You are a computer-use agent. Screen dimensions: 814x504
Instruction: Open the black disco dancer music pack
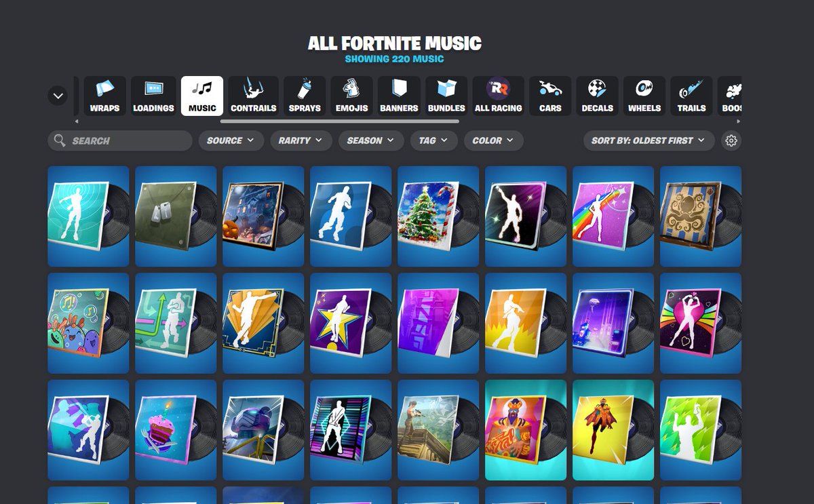(x=526, y=216)
